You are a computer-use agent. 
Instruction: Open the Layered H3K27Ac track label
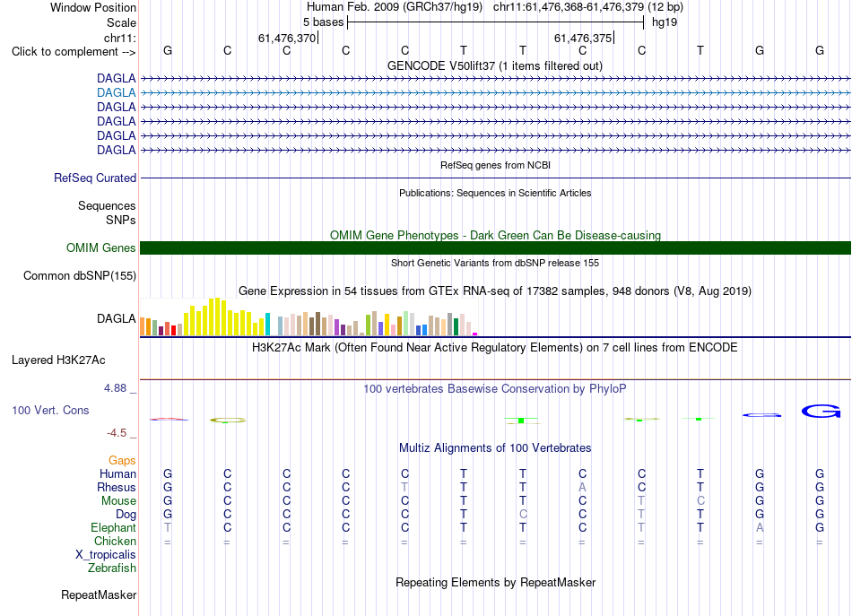[x=58, y=360]
